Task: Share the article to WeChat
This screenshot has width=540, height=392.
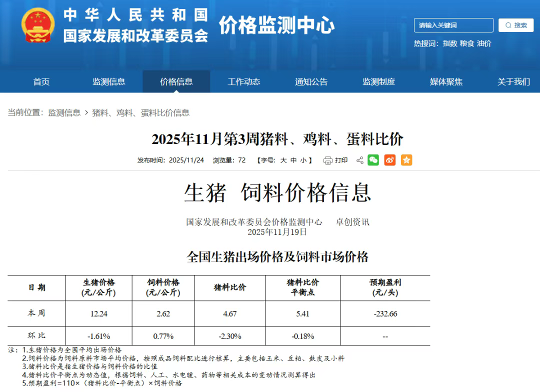Action: [373, 160]
